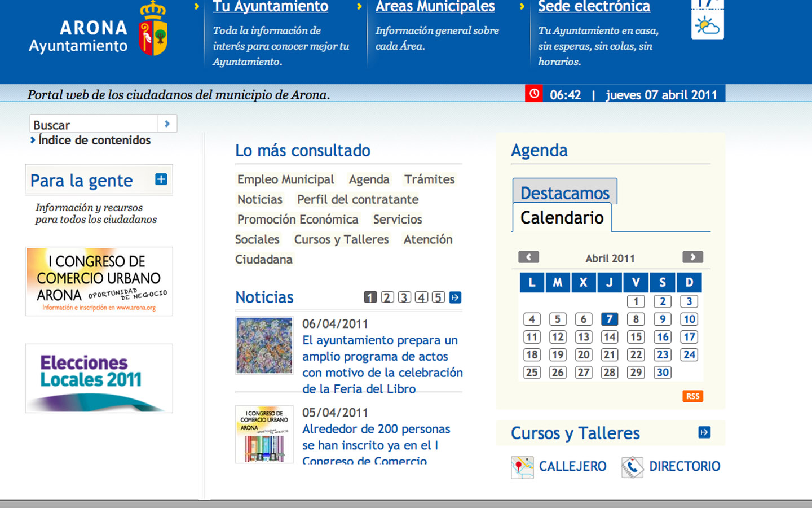The image size is (812, 508).
Task: Select April 16 on the calendar
Action: click(663, 337)
